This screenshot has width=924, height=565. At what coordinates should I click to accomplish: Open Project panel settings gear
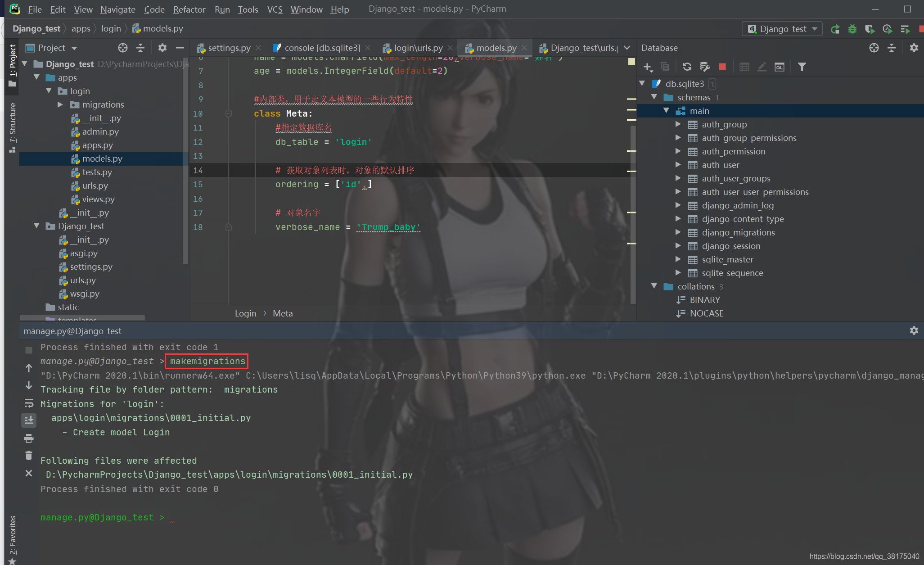[x=162, y=48]
